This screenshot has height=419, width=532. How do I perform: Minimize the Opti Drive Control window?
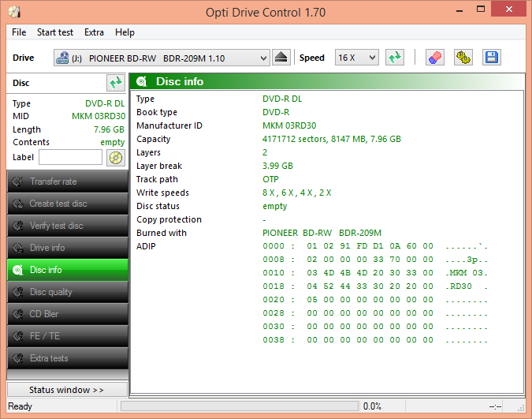(459, 9)
